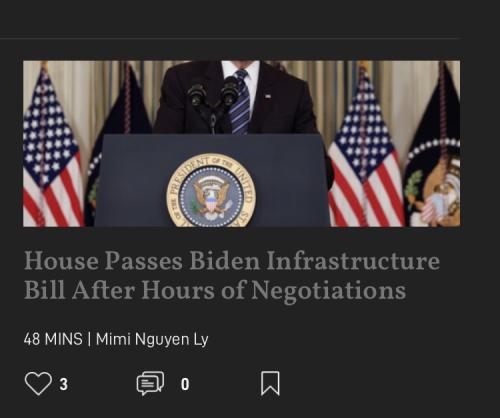Viewport: 500px width, 418px height.
Task: Click the microphones in the article photo
Action: click(x=213, y=98)
